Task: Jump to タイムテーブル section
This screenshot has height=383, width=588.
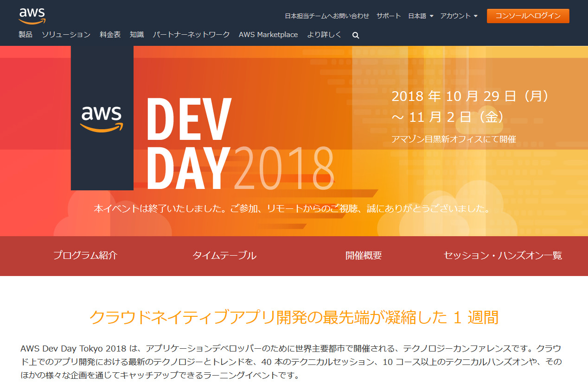Action: click(x=224, y=255)
